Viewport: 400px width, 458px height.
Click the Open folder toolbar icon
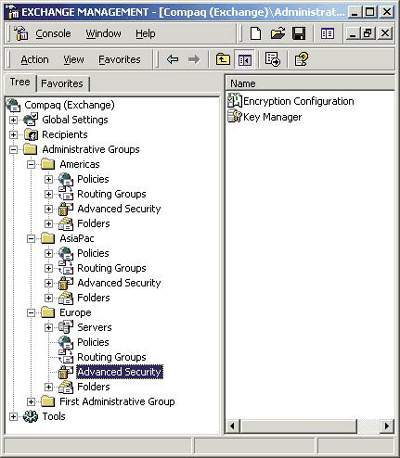(278, 34)
